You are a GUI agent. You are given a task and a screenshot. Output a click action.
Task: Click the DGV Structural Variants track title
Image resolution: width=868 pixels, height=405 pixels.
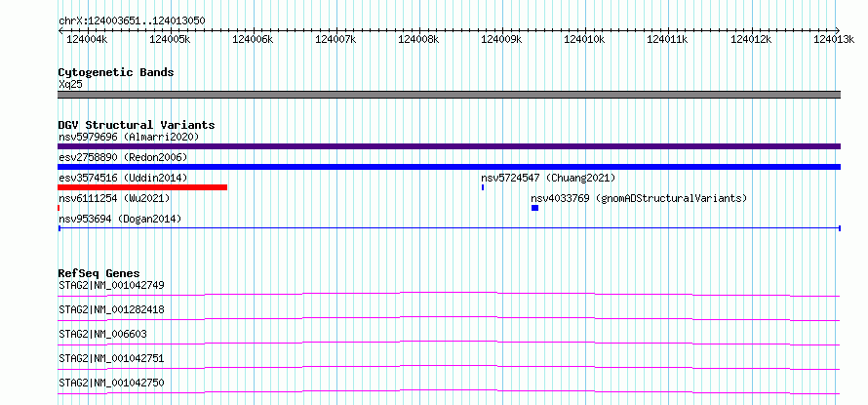tap(137, 125)
